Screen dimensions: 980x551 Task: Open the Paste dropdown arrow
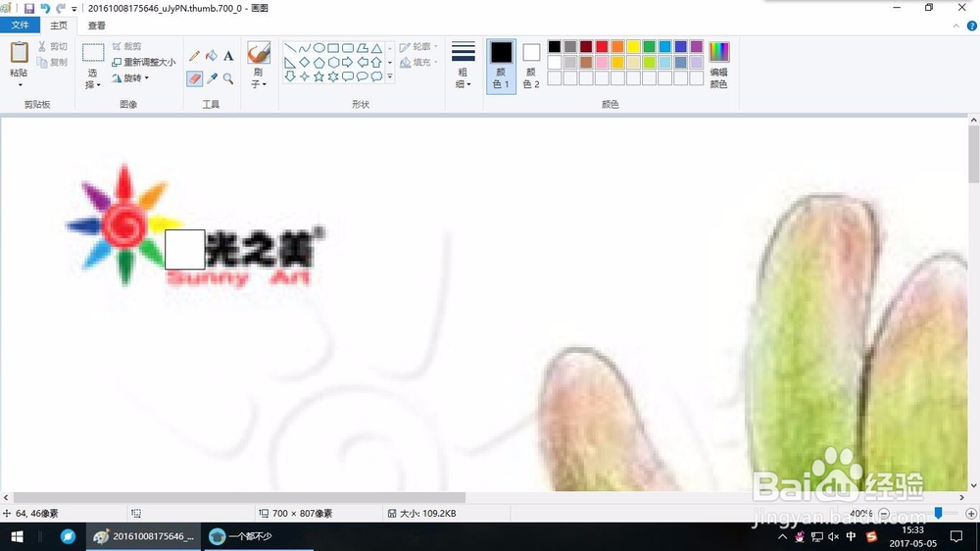(x=20, y=85)
